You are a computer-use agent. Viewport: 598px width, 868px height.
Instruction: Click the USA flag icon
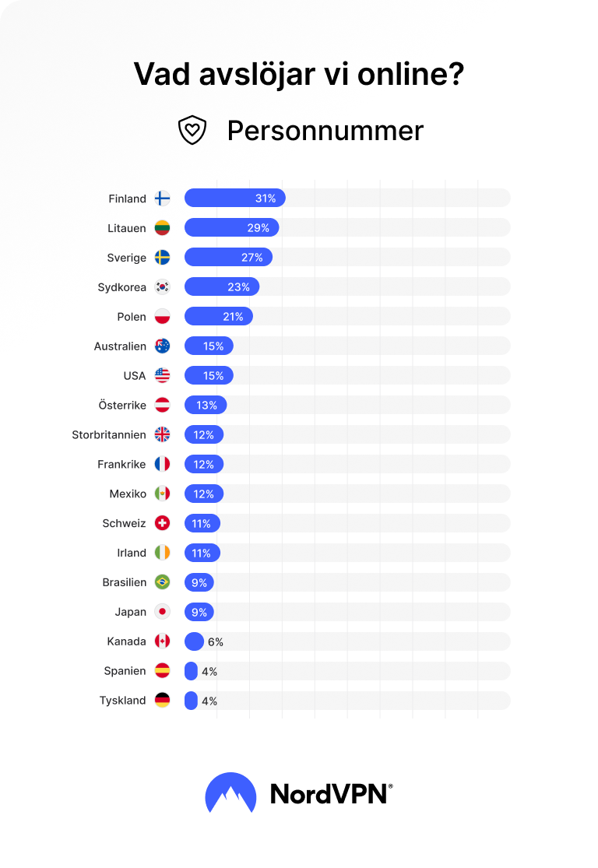162,375
